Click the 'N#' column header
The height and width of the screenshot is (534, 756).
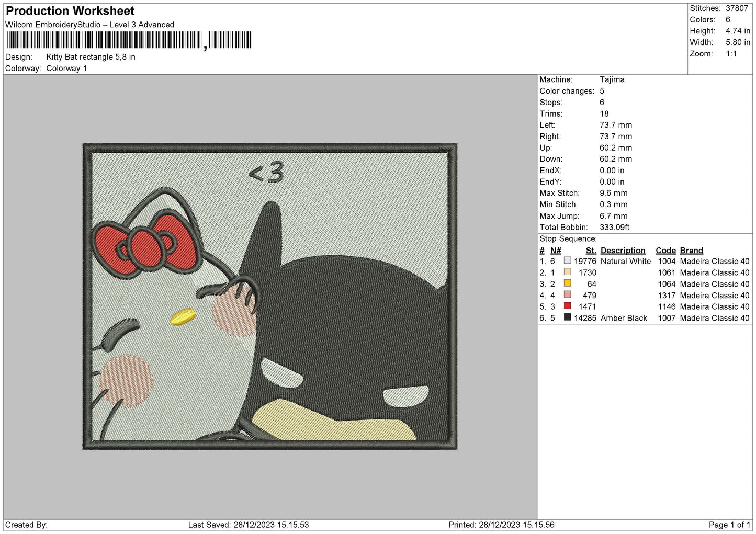coord(556,251)
